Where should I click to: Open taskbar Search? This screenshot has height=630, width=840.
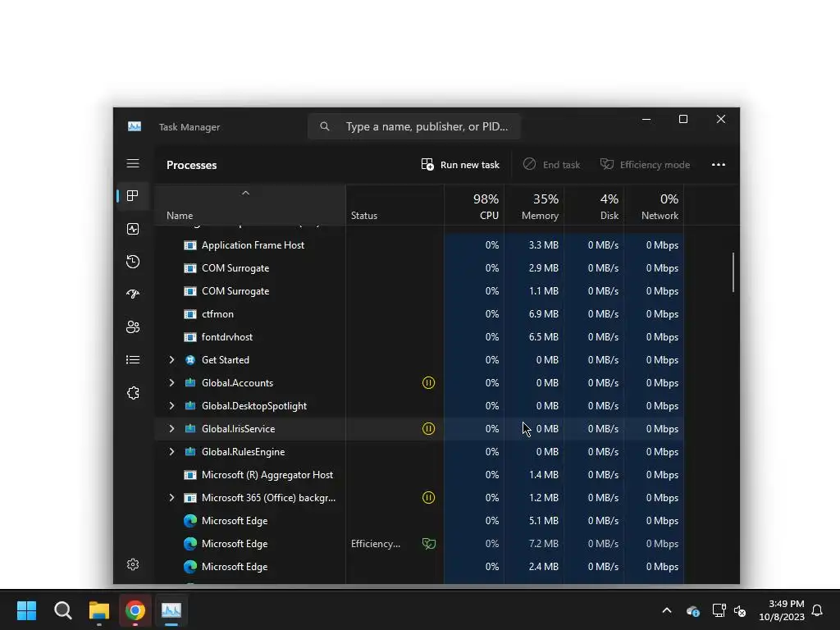coord(62,610)
